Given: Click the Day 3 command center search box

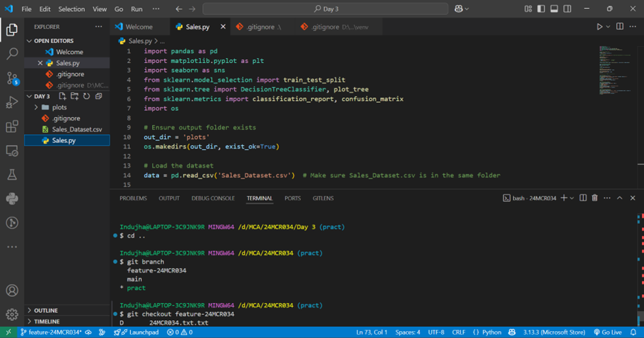Looking at the screenshot, I should 325,9.
